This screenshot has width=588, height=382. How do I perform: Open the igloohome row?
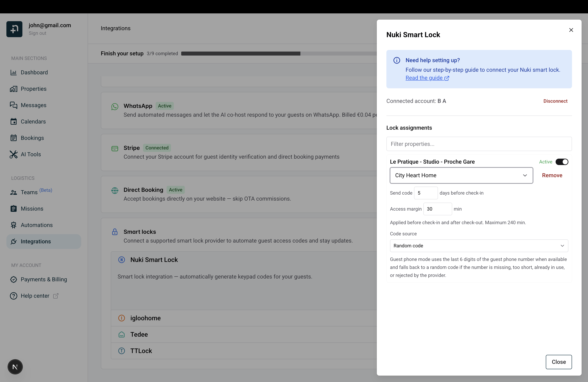(x=244, y=318)
